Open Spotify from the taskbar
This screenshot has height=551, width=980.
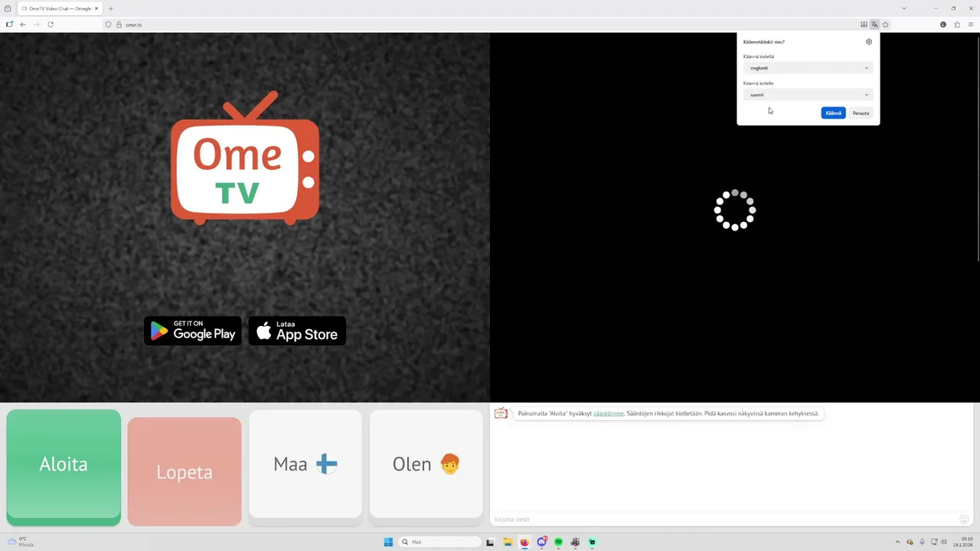pos(558,542)
